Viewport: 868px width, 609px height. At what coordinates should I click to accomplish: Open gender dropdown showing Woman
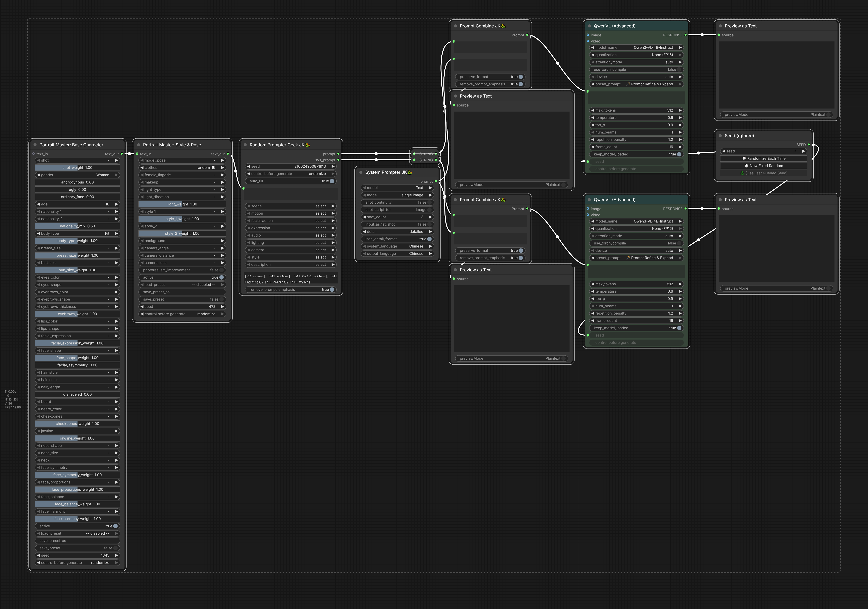coord(78,175)
